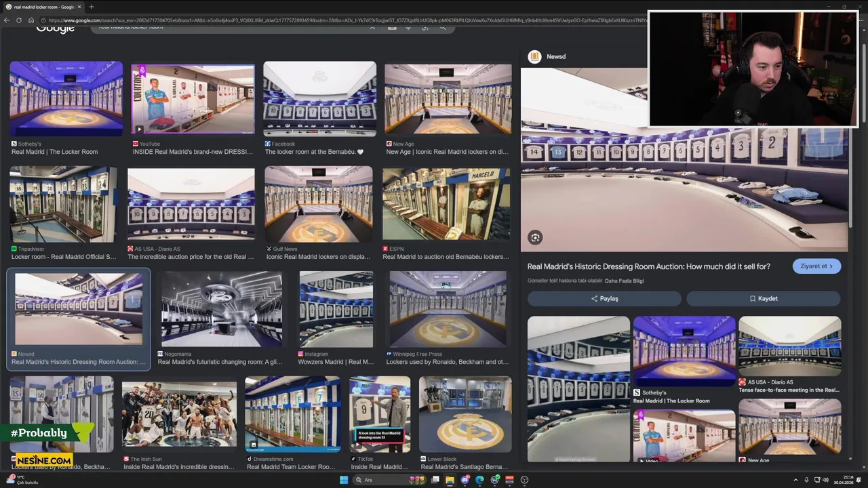Open the YouTube 'INSIDE Real Madrid's brand-new' thumbnail
868x488 pixels.
(x=193, y=99)
